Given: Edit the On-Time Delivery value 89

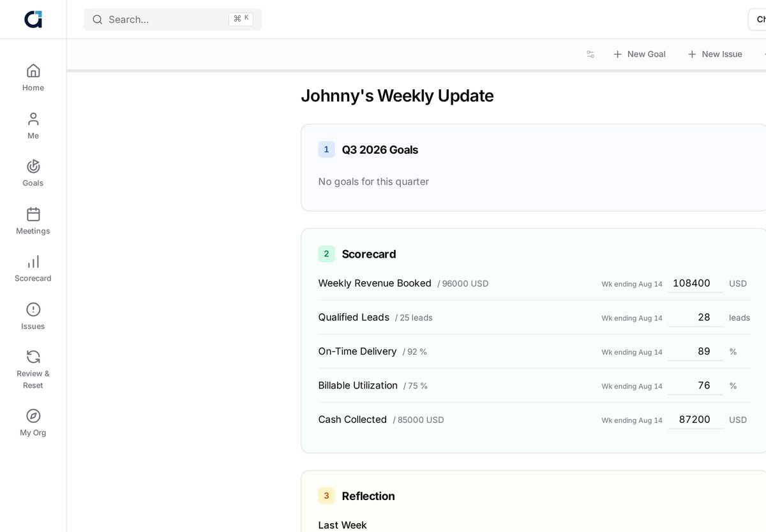Looking at the screenshot, I should (x=696, y=351).
